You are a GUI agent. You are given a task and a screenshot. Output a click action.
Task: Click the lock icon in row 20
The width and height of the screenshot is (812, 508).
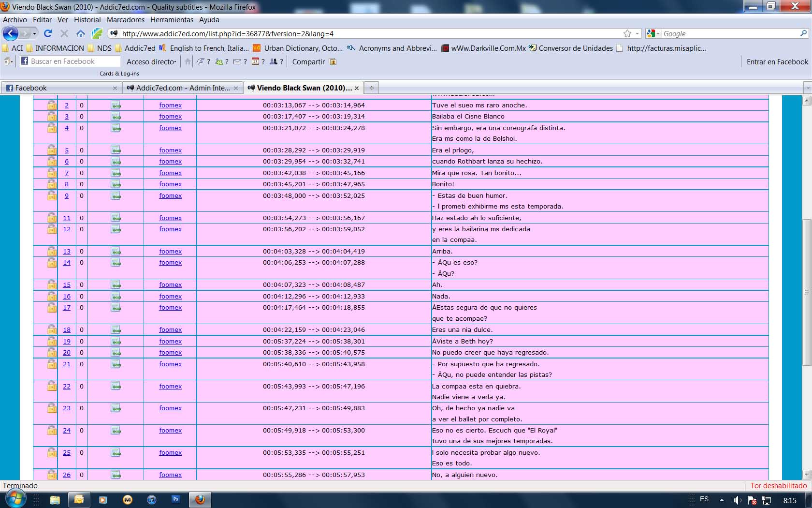(52, 352)
